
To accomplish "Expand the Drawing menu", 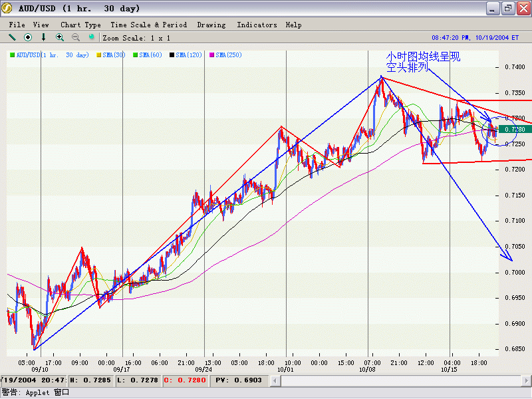I will pos(211,25).
